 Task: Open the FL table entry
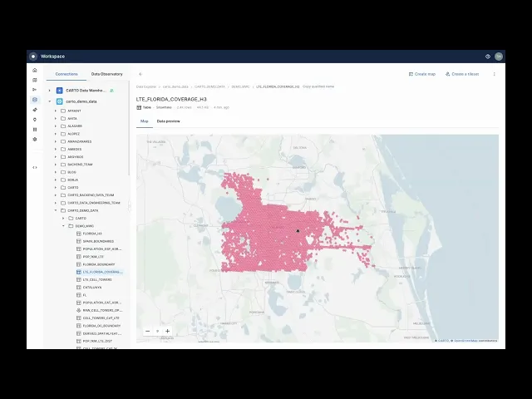pyautogui.click(x=85, y=295)
